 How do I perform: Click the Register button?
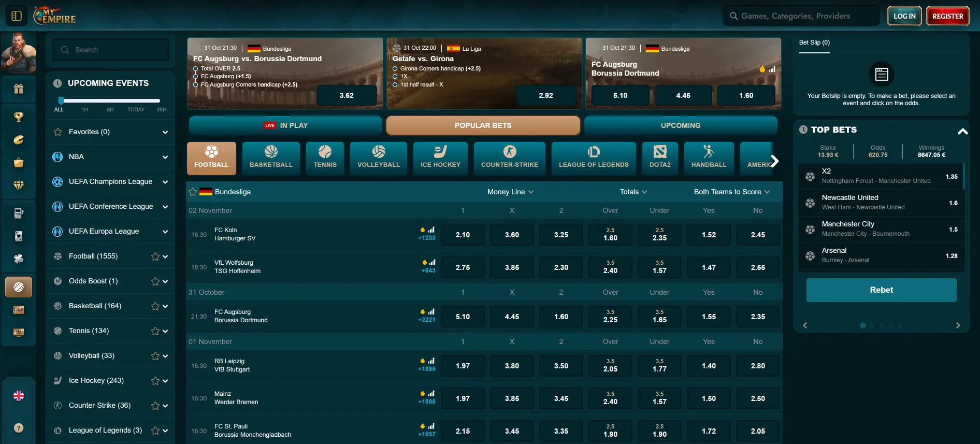pos(947,16)
